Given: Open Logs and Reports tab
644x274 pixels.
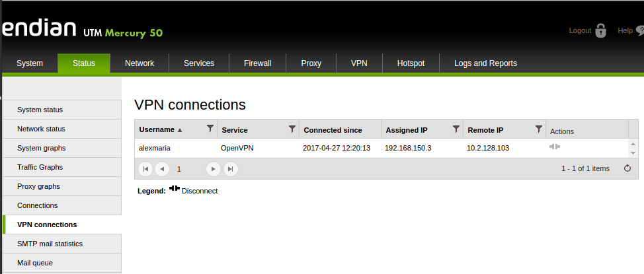Looking at the screenshot, I should tap(485, 63).
